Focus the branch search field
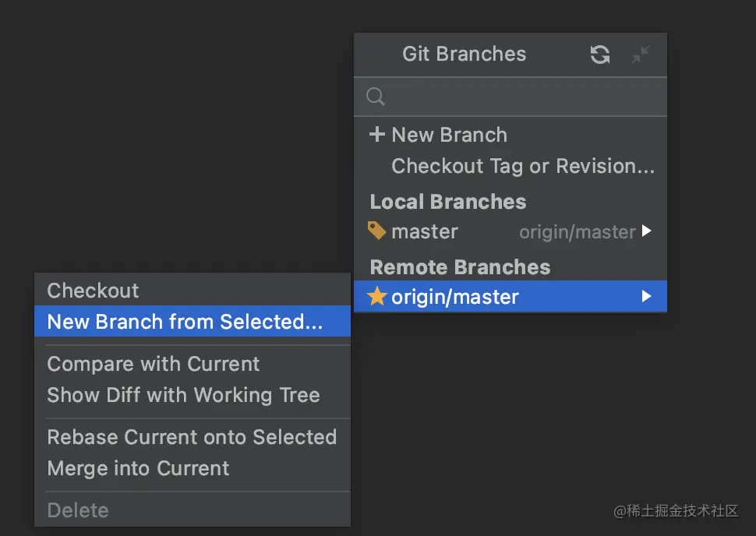756x536 pixels. (x=522, y=97)
